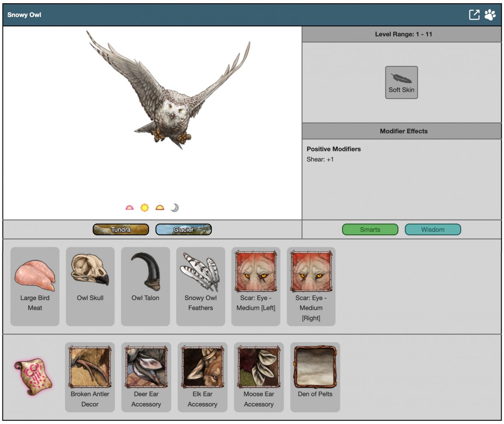The image size is (504, 424).
Task: Click the crescent moon night icon
Action: (x=175, y=208)
